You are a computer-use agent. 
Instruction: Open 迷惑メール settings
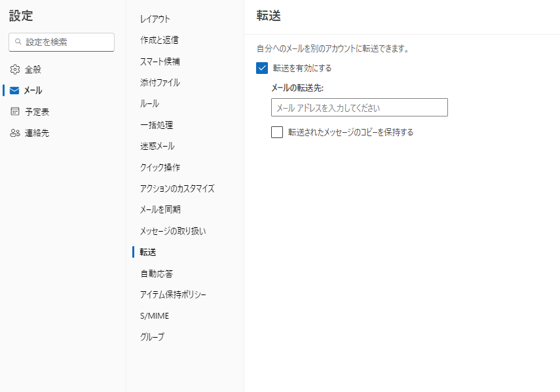pos(157,146)
